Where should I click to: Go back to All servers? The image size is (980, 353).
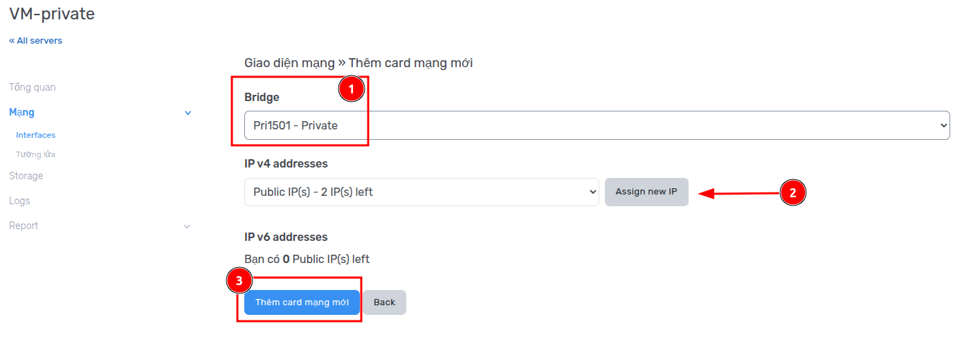point(35,41)
